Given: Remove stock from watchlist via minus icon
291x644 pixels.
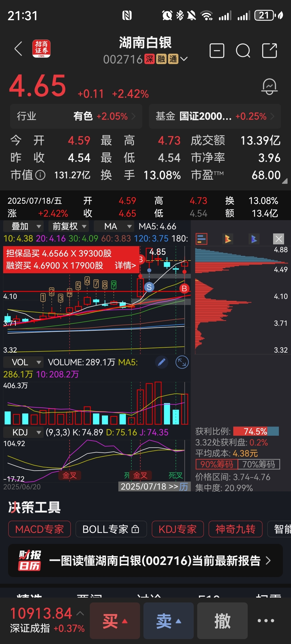Looking at the screenshot, I should coord(217,51).
